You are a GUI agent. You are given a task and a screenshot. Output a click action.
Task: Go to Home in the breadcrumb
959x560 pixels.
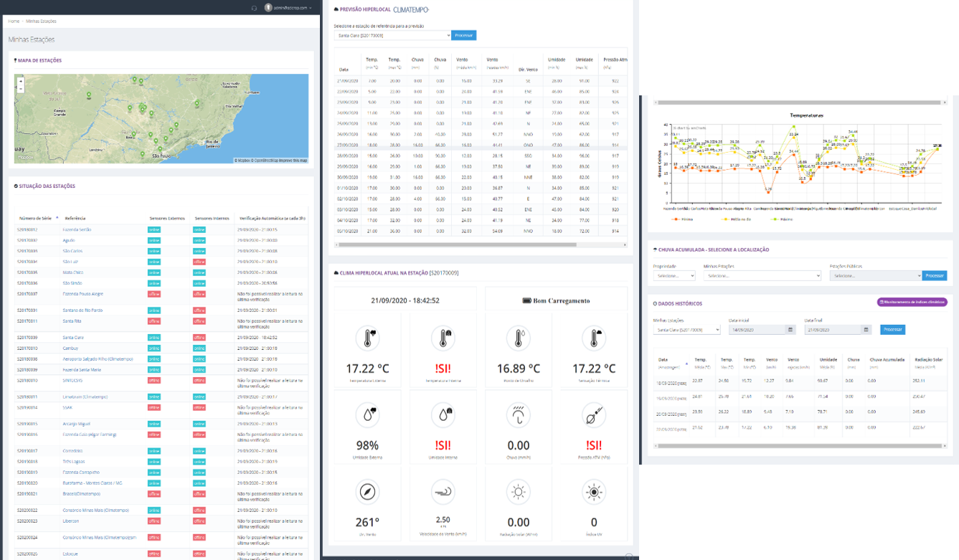13,22
